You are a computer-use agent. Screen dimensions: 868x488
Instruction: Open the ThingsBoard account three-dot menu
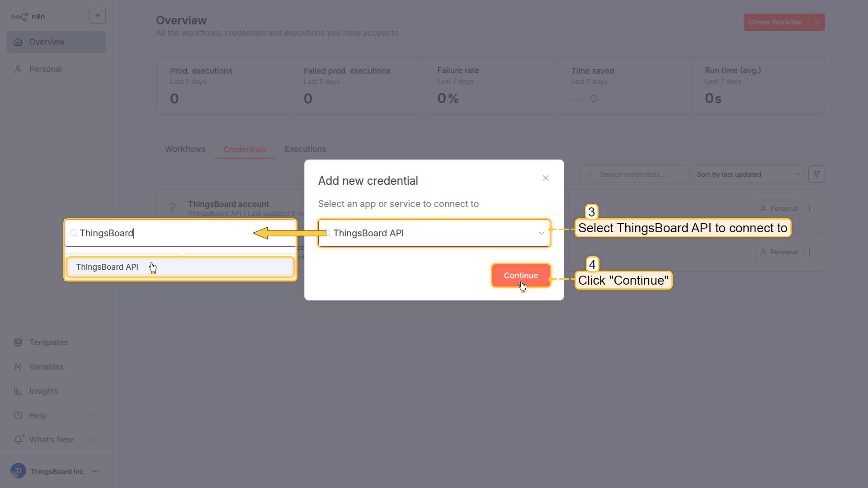pyautogui.click(x=810, y=209)
